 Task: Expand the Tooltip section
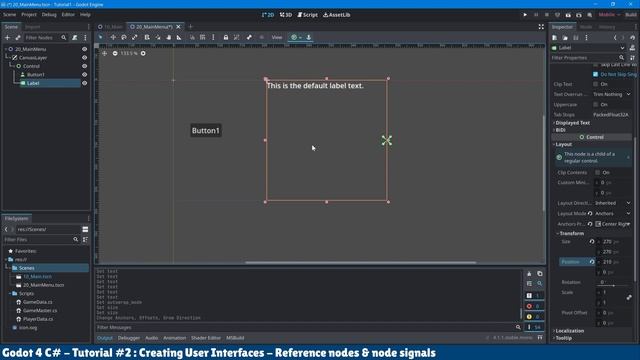(563, 338)
